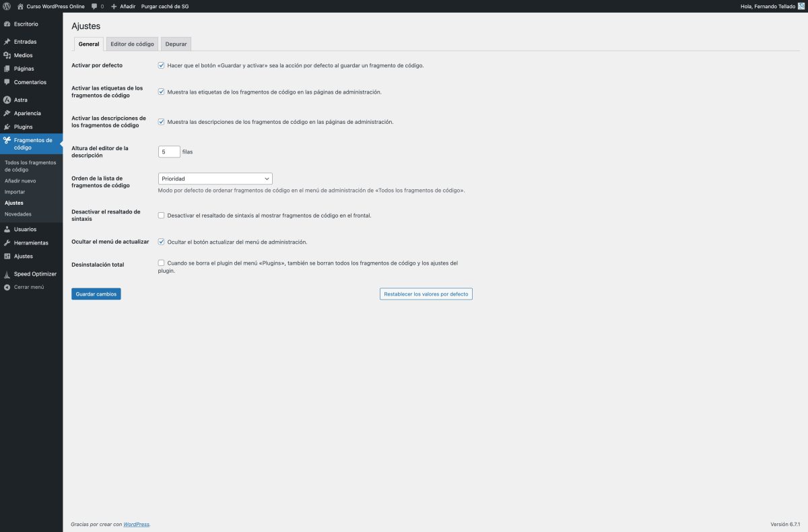Select the Plugins plug icon
This screenshot has width=808, height=532.
[8, 127]
